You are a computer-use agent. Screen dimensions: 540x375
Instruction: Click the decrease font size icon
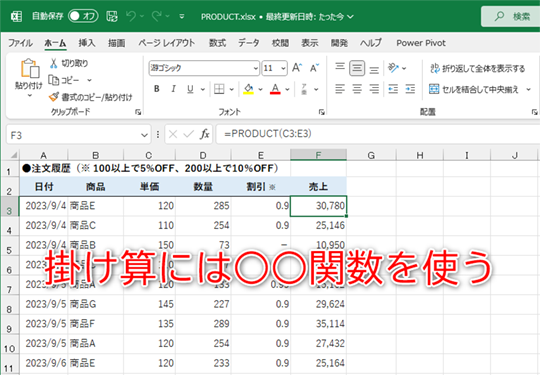tap(314, 68)
